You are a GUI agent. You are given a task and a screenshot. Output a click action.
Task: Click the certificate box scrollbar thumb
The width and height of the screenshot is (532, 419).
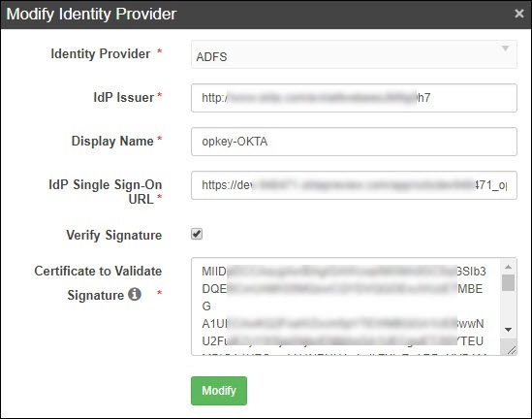pos(508,283)
